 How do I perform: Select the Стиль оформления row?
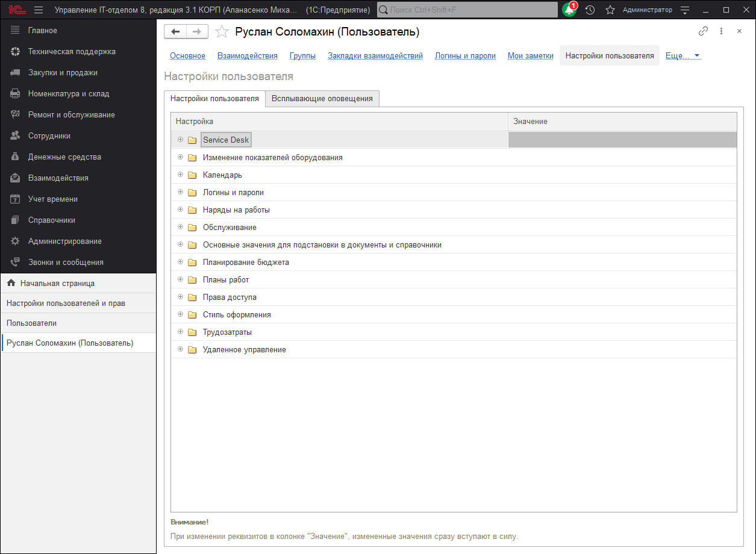tap(237, 315)
